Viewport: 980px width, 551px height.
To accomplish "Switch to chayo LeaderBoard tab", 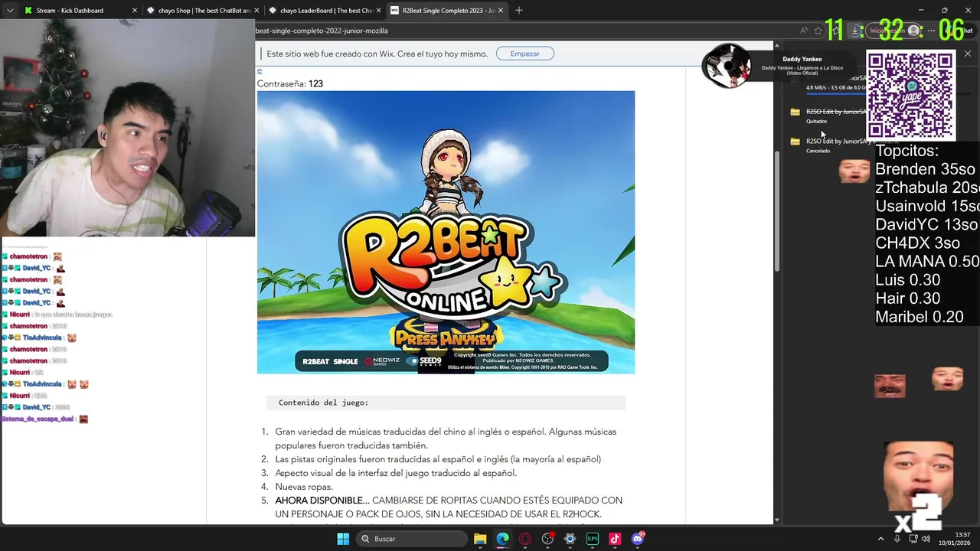I will coord(324,11).
